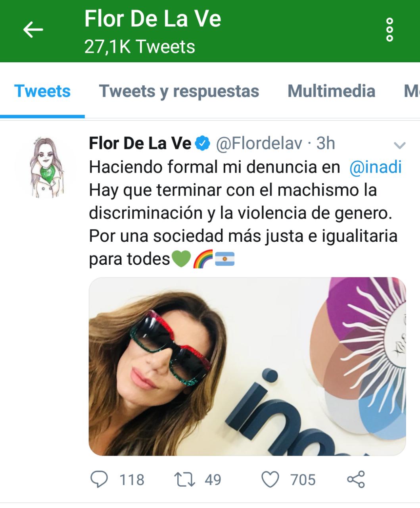This screenshot has width=420, height=508.
Task: Tap the 49 retweets count
Action: point(213,479)
